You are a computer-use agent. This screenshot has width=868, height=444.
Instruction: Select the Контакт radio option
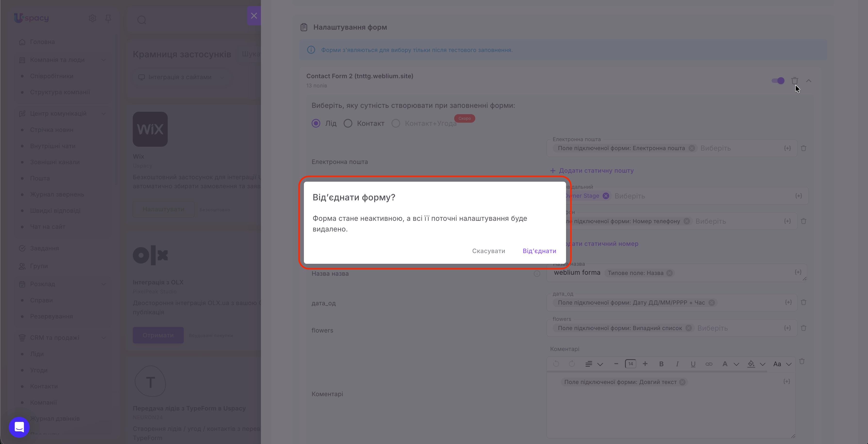point(348,123)
